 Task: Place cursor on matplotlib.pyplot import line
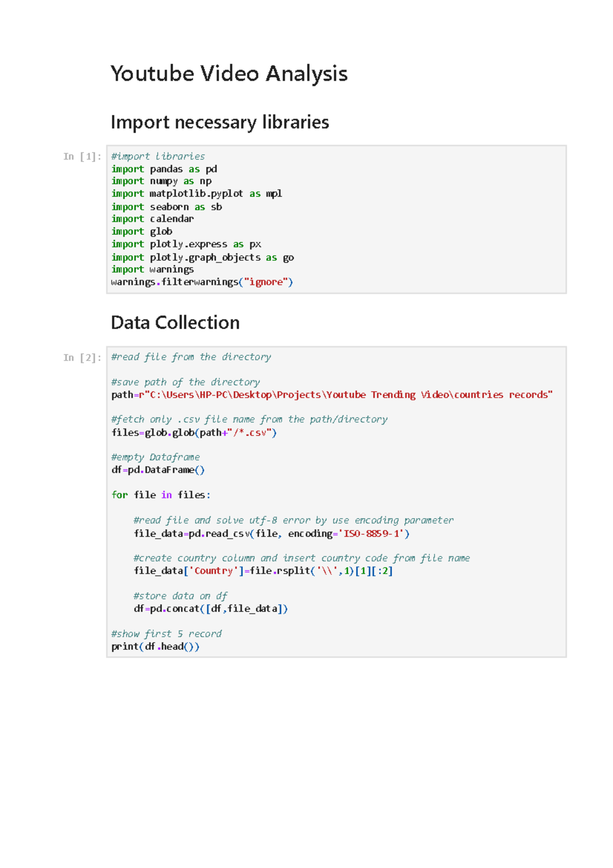pyautogui.click(x=197, y=194)
